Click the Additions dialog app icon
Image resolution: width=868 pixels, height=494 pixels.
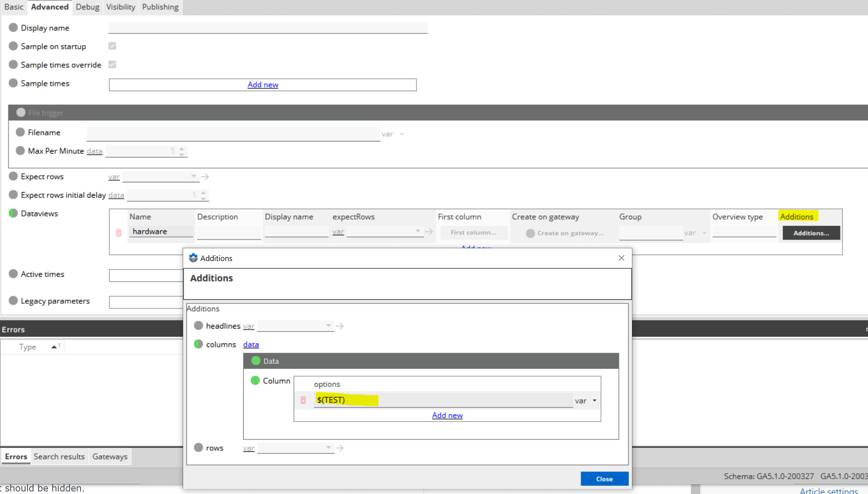(x=193, y=258)
